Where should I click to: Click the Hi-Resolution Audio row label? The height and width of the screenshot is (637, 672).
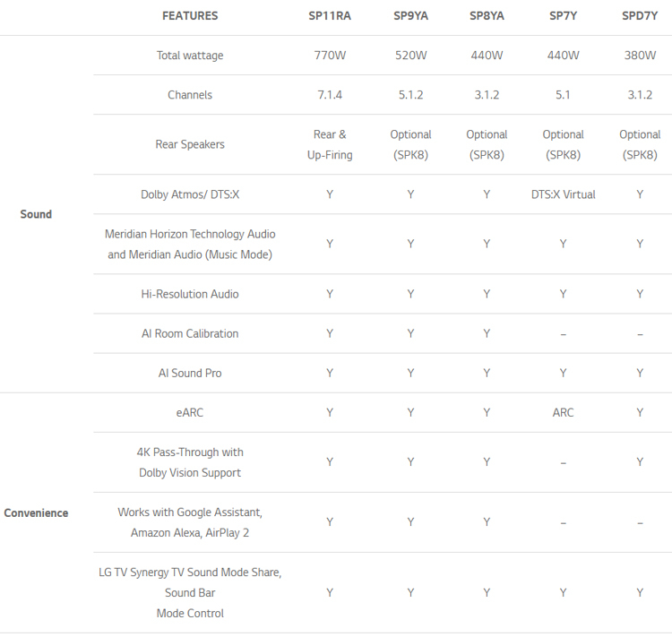[x=190, y=294]
